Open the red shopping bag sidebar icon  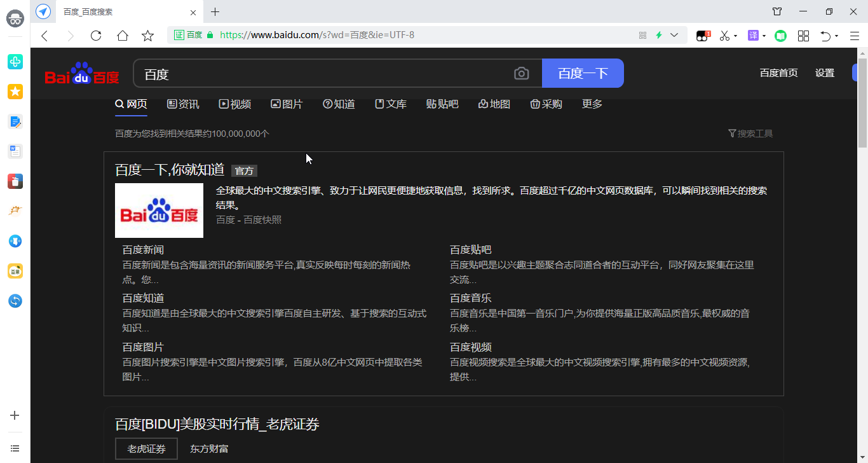(15, 181)
